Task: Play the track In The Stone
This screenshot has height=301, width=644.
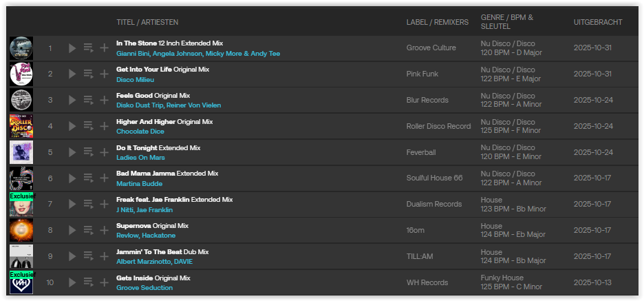Action: coord(73,48)
